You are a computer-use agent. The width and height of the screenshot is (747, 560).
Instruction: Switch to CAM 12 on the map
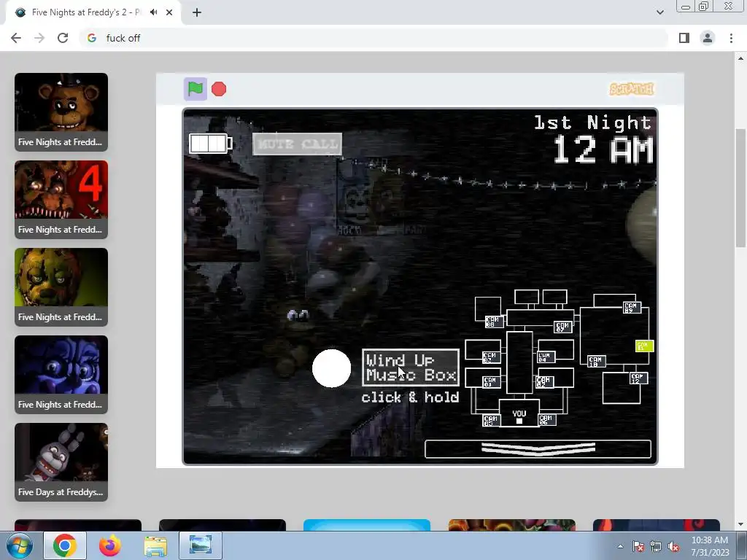point(638,378)
